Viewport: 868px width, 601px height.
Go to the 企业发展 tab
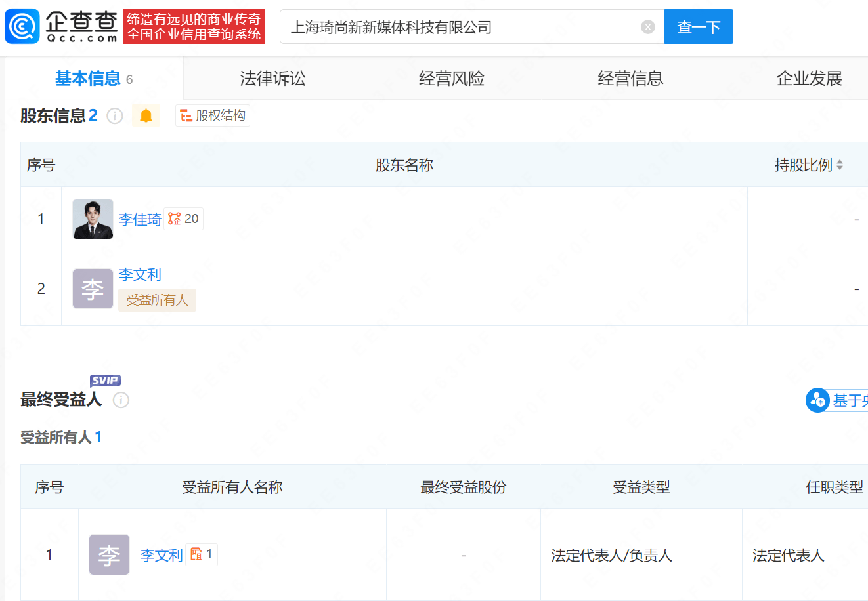pos(809,79)
